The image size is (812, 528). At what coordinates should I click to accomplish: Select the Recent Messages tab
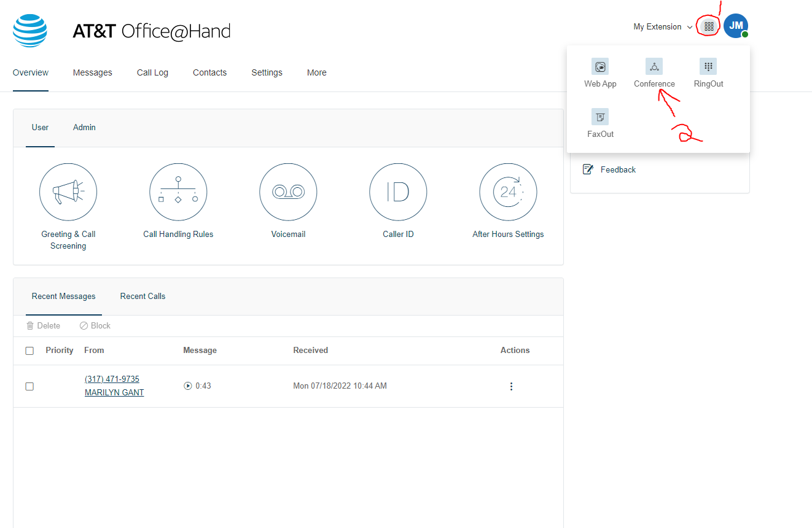click(64, 296)
